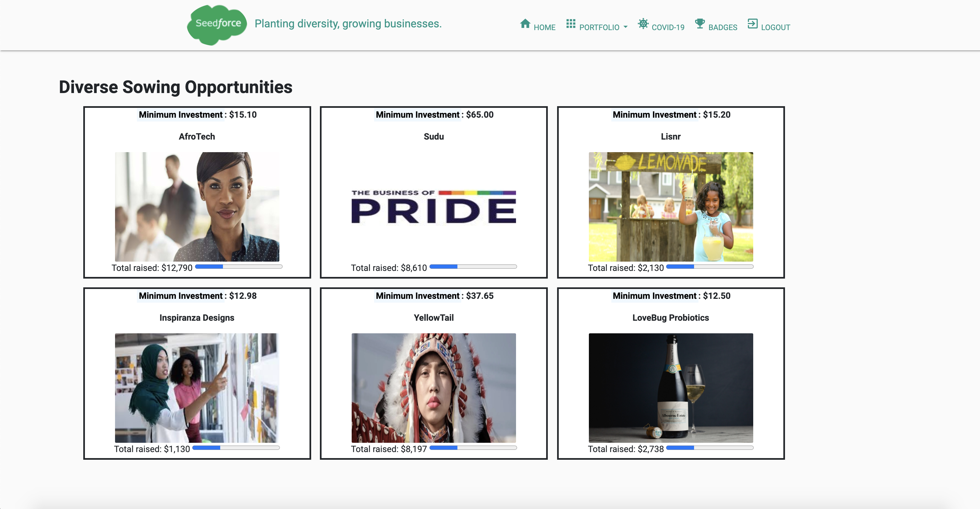Click the Inspiranza Designs title

(197, 318)
